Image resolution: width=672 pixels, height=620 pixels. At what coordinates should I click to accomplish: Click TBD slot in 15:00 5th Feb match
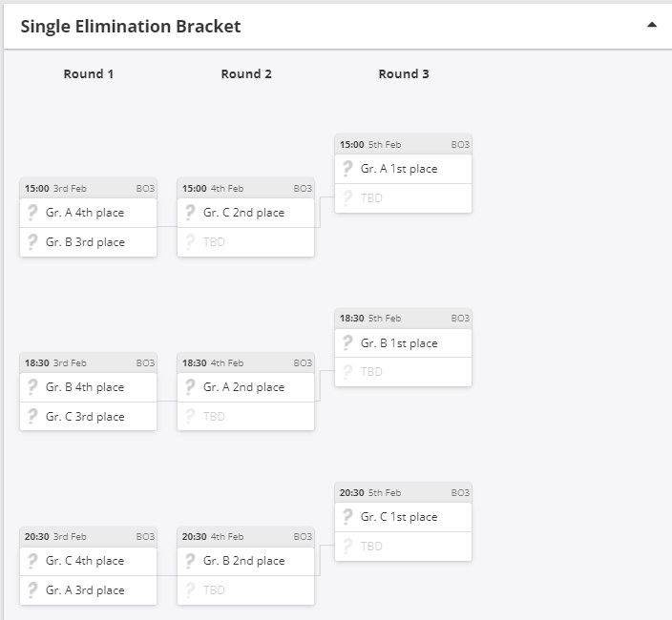(x=403, y=198)
